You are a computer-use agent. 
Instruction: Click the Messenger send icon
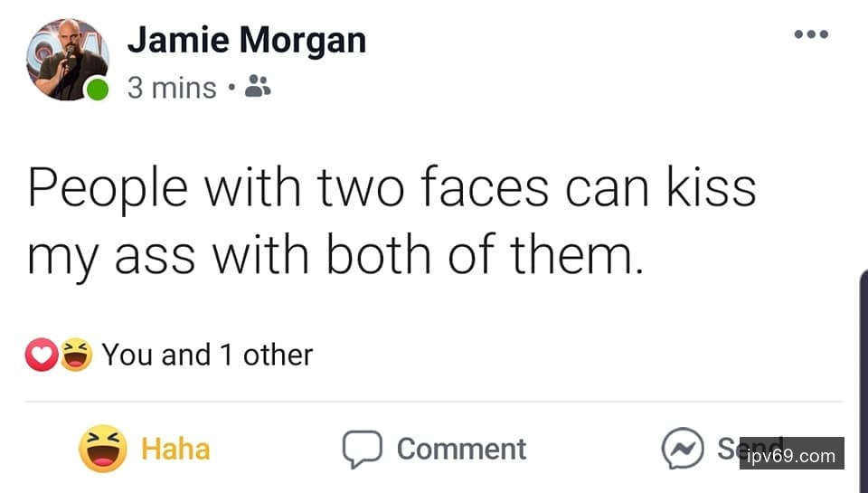coord(682,449)
